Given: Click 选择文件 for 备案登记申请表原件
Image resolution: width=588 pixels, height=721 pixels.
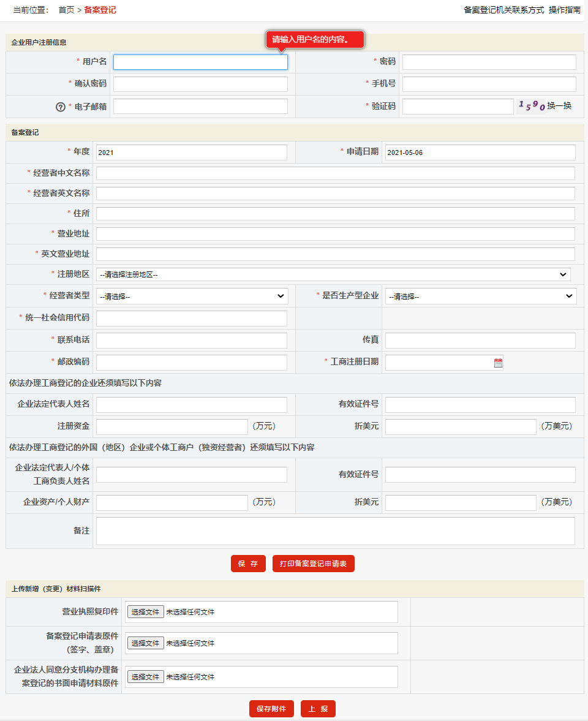Looking at the screenshot, I should [x=146, y=643].
